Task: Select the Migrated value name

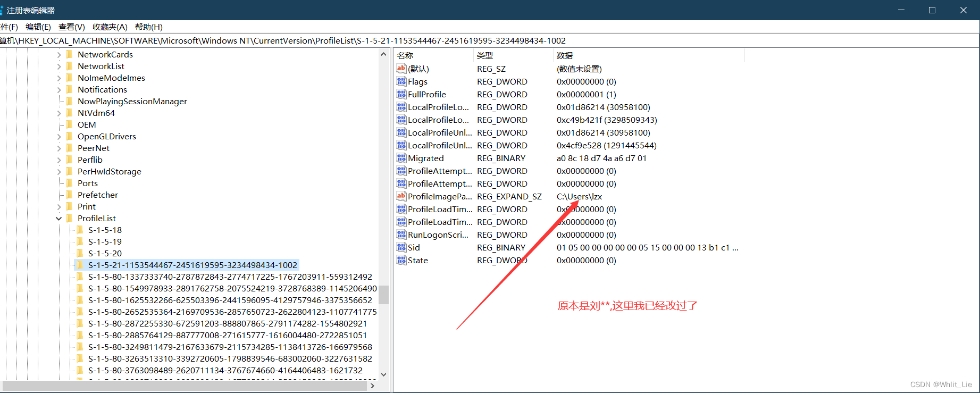Action: click(426, 158)
